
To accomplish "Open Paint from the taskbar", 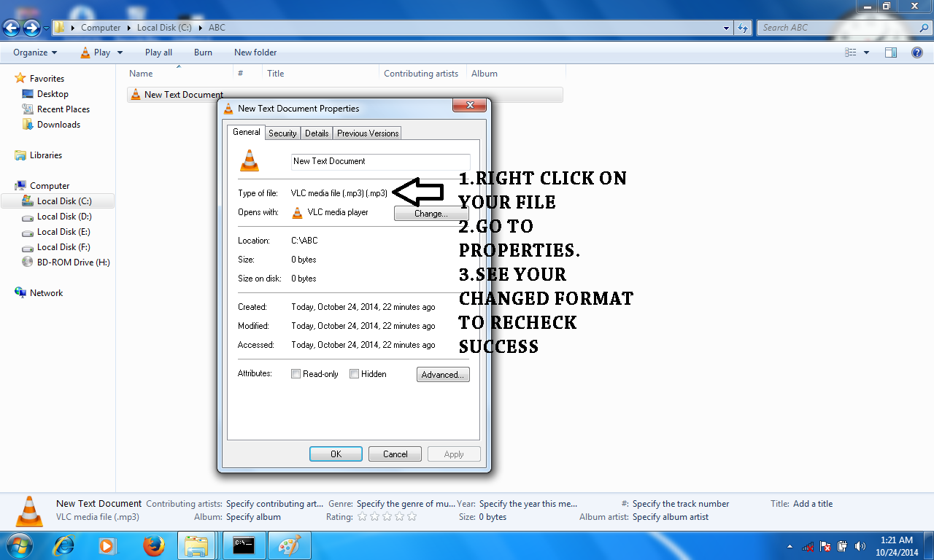I will point(289,545).
